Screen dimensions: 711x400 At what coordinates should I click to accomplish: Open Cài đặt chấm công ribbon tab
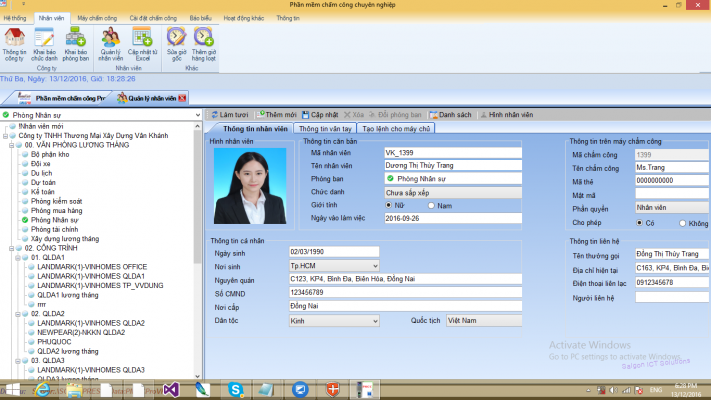click(x=153, y=18)
